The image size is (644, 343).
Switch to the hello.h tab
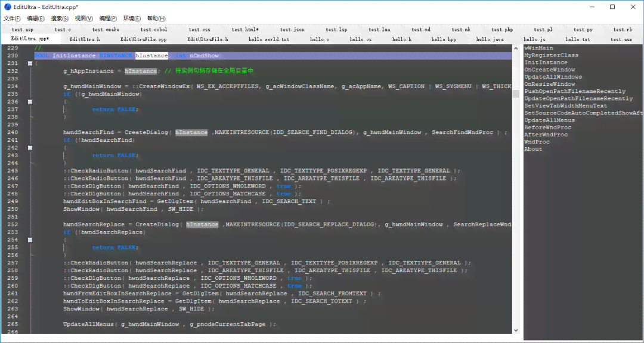point(402,39)
